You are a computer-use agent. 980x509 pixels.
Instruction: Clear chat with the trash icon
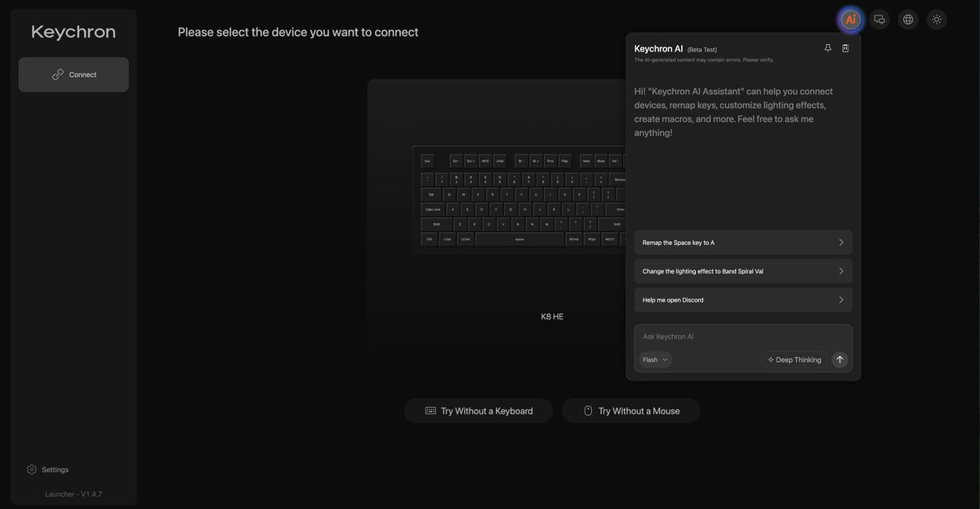tap(845, 48)
